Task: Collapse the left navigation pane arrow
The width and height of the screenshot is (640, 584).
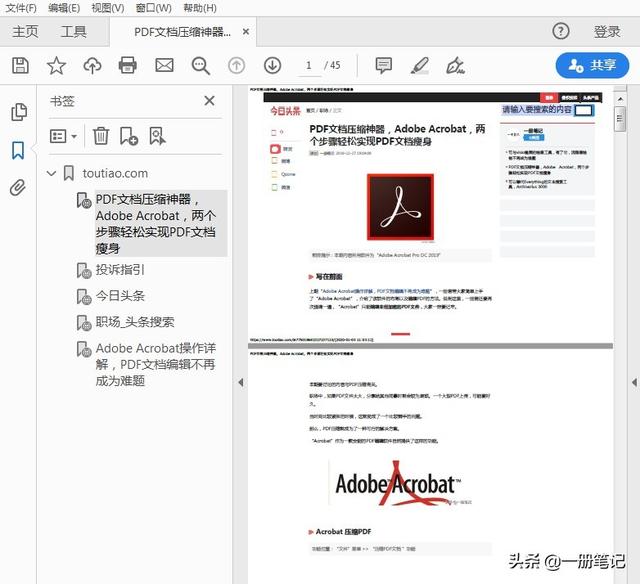Action: [240, 382]
